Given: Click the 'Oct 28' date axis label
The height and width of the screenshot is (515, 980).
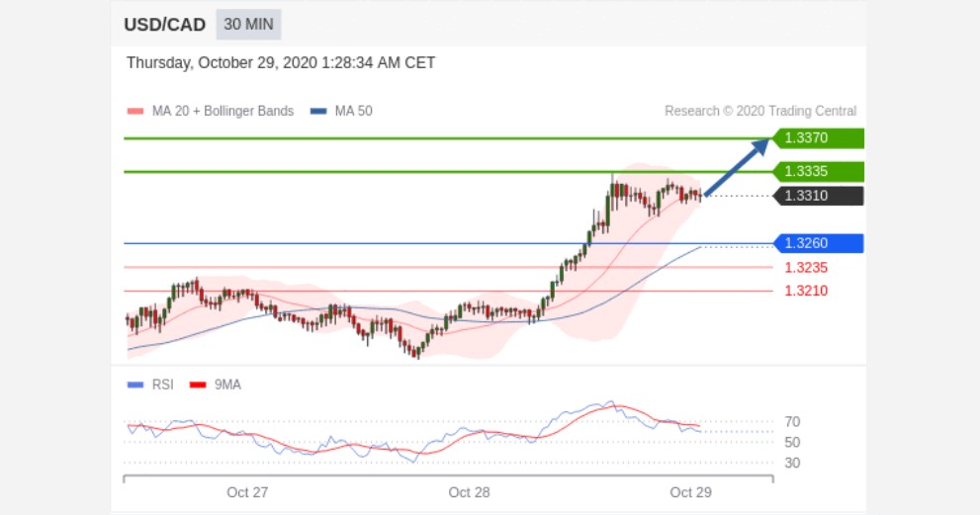Looking at the screenshot, I should 469,492.
